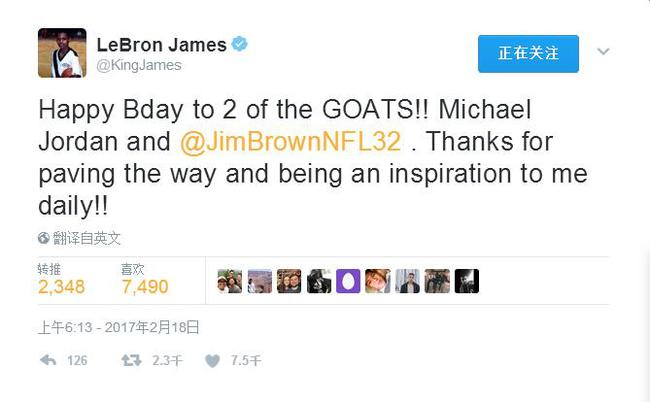Click the blue verified badge

(239, 44)
